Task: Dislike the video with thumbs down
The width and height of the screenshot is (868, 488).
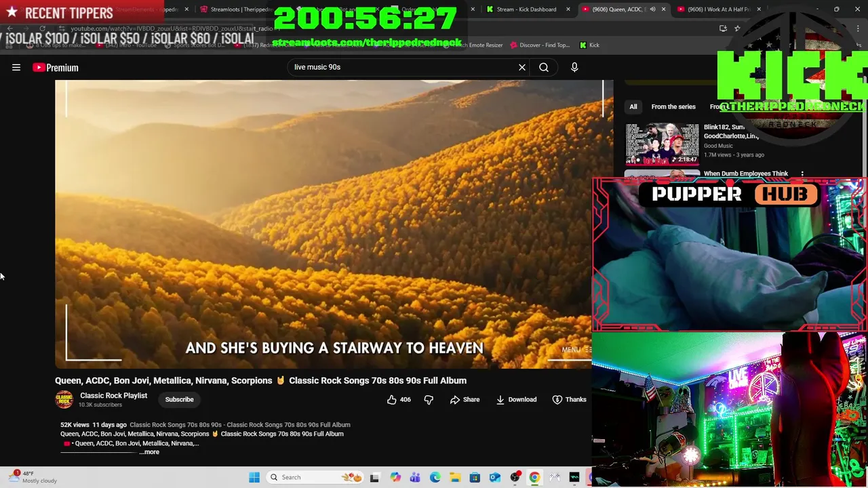Action: (x=429, y=399)
